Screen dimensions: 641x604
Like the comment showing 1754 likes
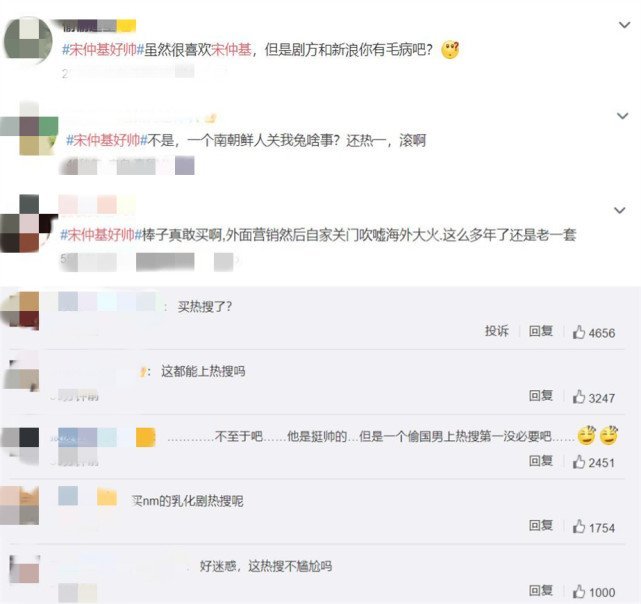[x=579, y=527]
